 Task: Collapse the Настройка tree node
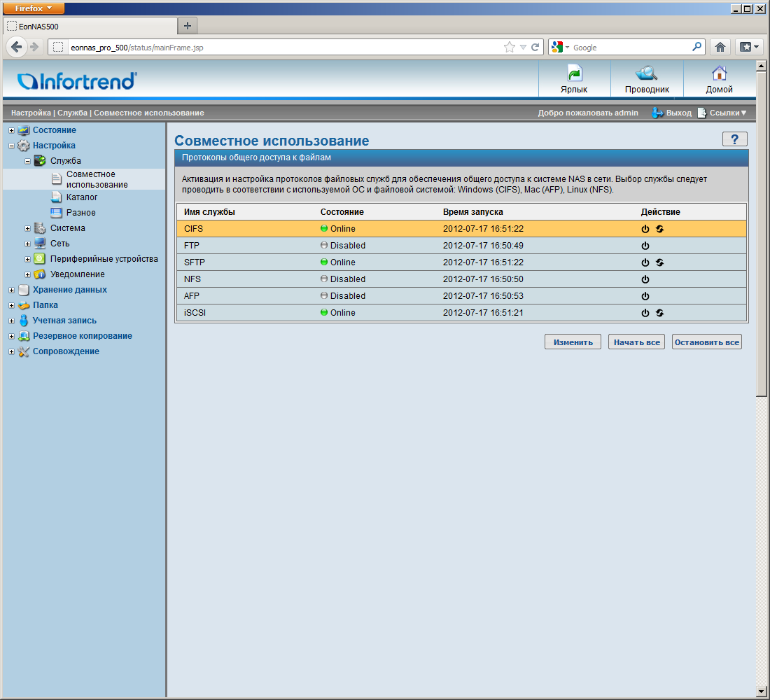[11, 146]
